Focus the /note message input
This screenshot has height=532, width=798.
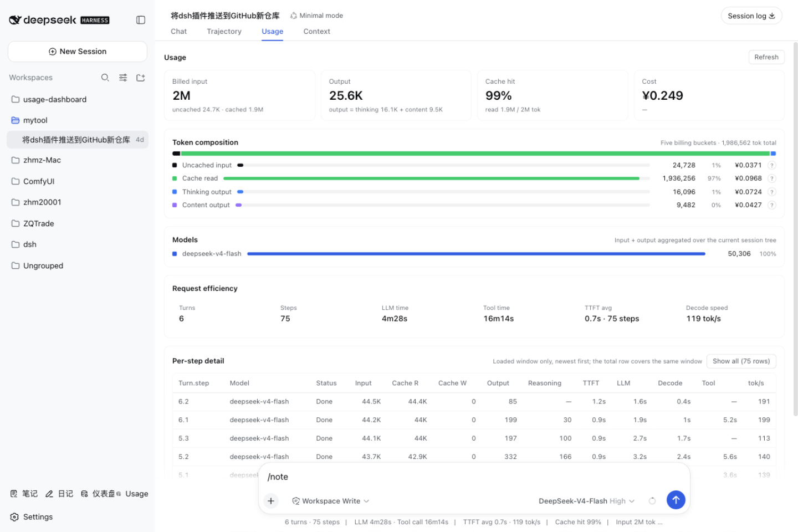click(474, 477)
